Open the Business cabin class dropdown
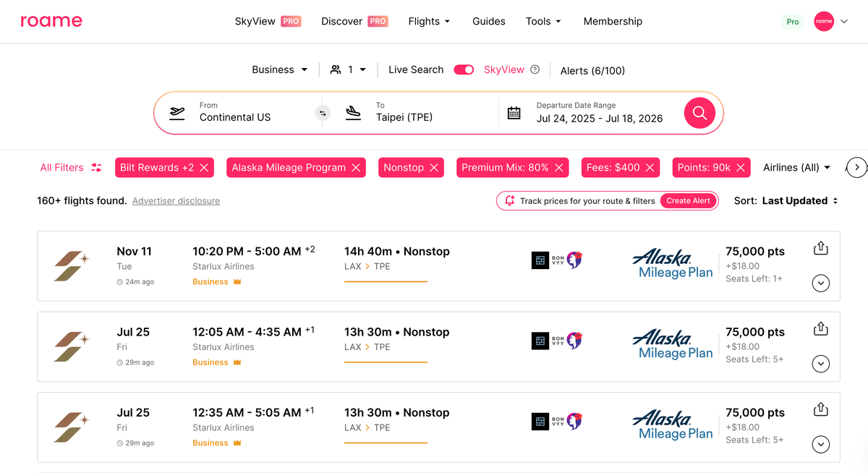 [280, 69]
